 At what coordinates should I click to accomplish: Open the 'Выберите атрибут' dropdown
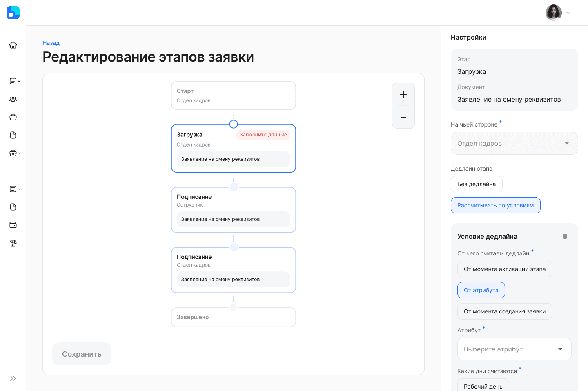tap(514, 349)
